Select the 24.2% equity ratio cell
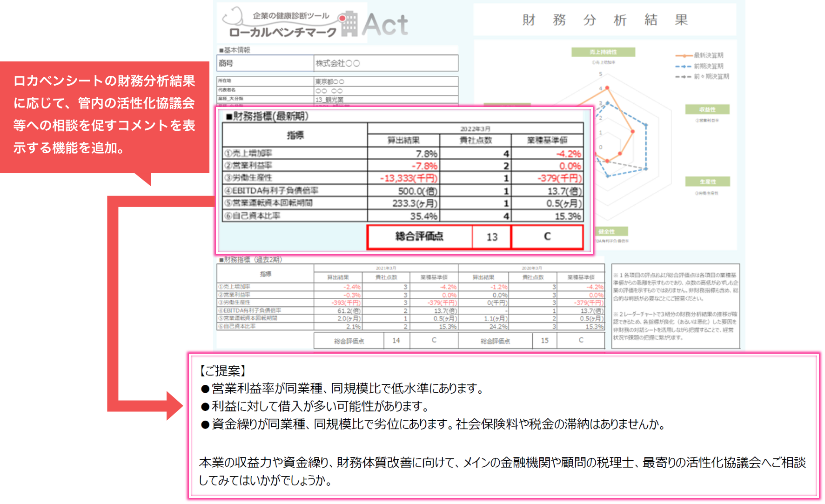This screenshot has width=825, height=504. point(483,326)
